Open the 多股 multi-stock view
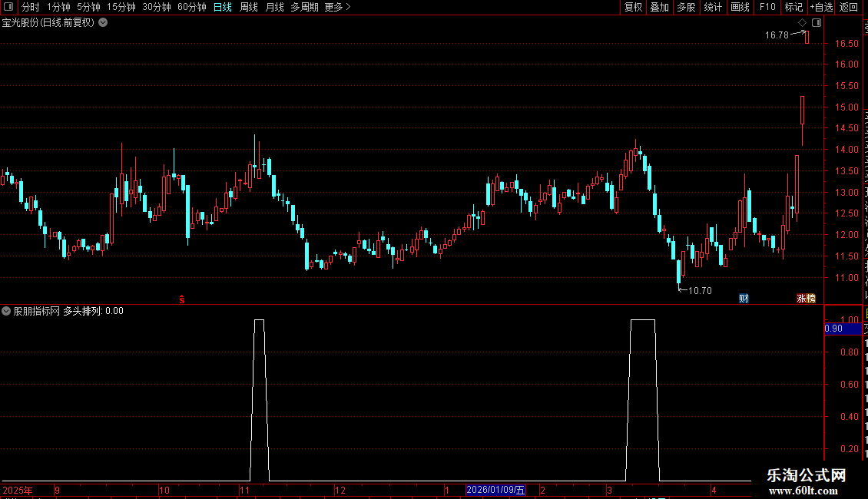 point(687,7)
